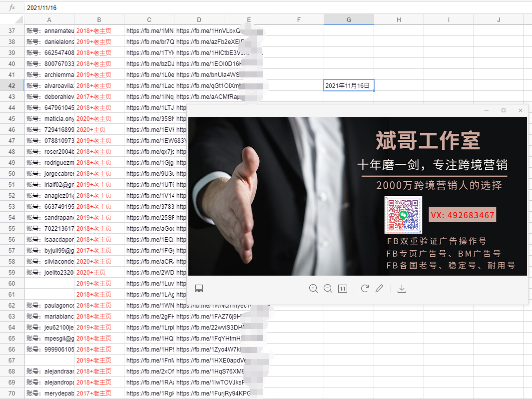Click link https://fb.me/1FAZ76j9H in column D
Viewport: 532px width, 399px height.
[x=208, y=316]
